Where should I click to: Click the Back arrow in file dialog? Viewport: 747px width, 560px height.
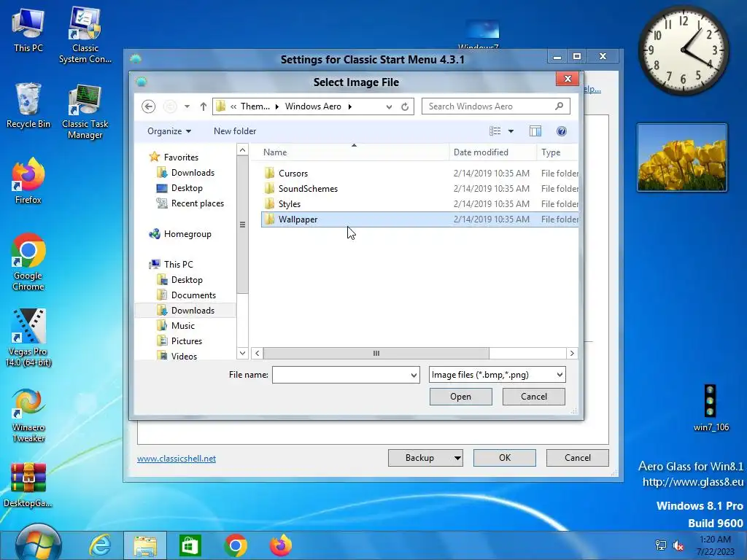(x=149, y=106)
